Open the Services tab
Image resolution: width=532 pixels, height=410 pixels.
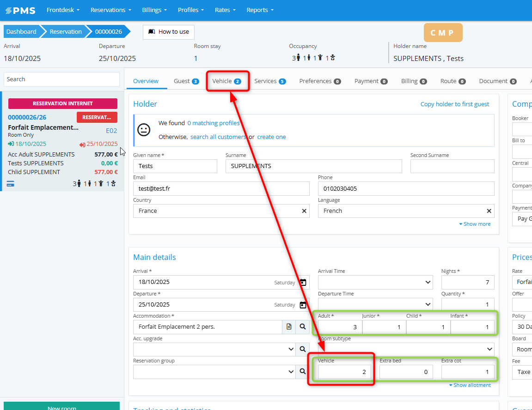click(x=270, y=81)
